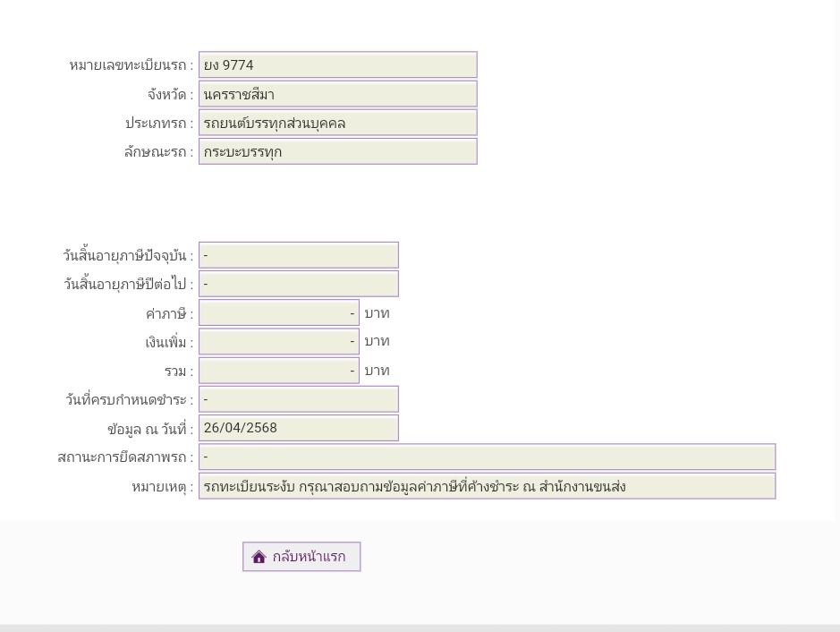This screenshot has height=632, width=840.
Task: Click the ค่าภาษี amount field
Action: click(x=278, y=313)
